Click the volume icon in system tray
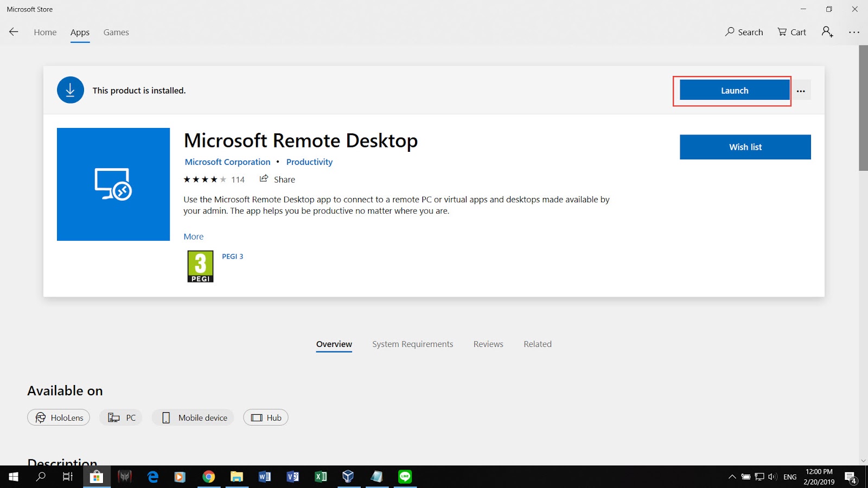 tap(773, 477)
